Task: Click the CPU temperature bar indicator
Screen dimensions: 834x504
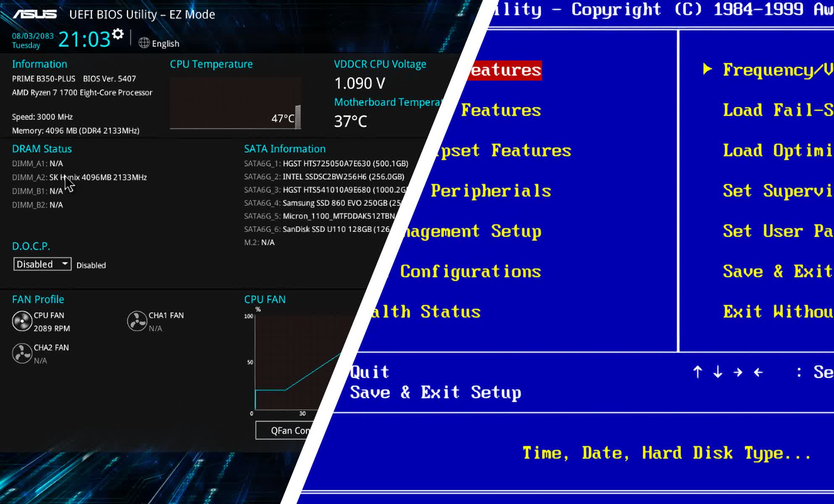Action: click(298, 117)
